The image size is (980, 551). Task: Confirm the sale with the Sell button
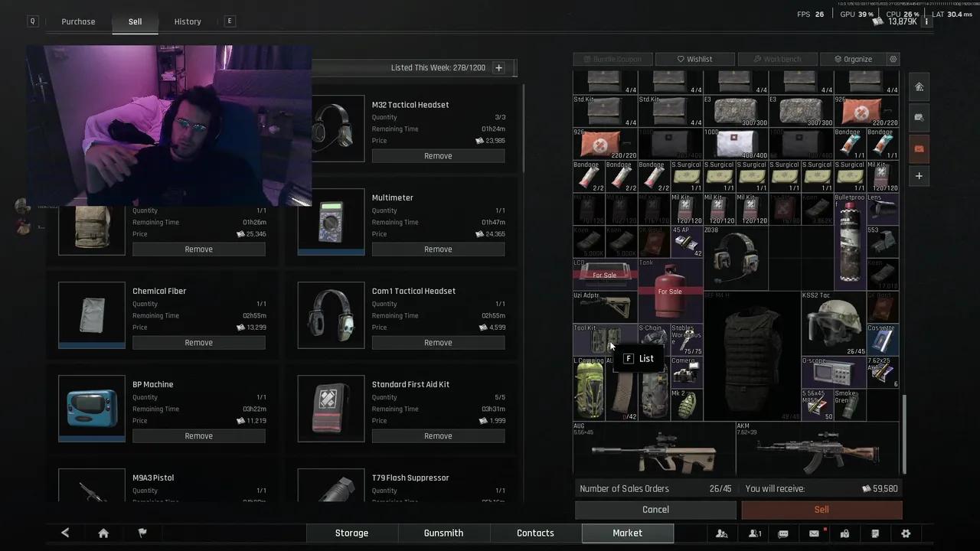pyautogui.click(x=821, y=509)
